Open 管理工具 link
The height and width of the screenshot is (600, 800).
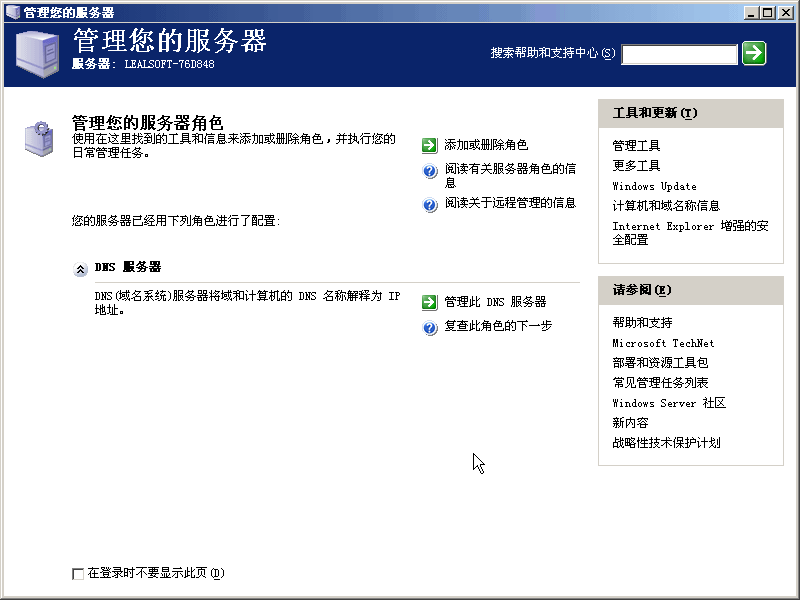636,146
